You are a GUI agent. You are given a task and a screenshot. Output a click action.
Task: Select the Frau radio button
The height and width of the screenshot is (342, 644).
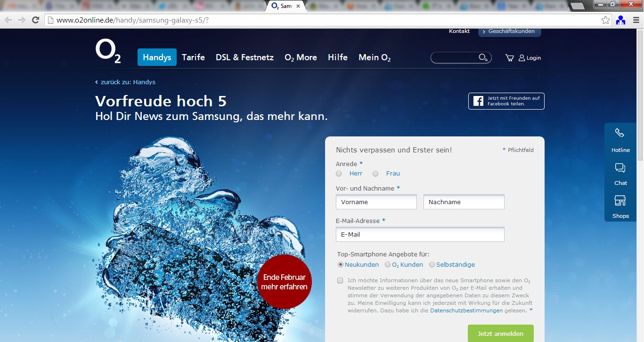coord(375,174)
